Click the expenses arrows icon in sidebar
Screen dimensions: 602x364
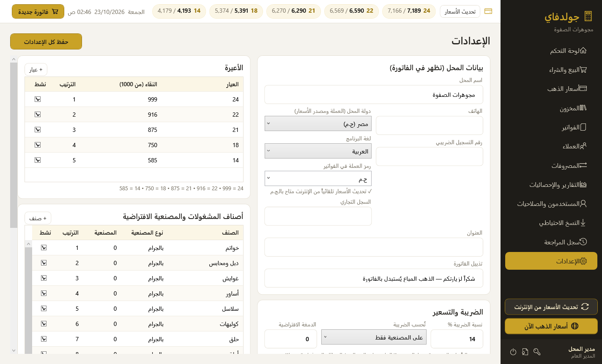click(583, 165)
